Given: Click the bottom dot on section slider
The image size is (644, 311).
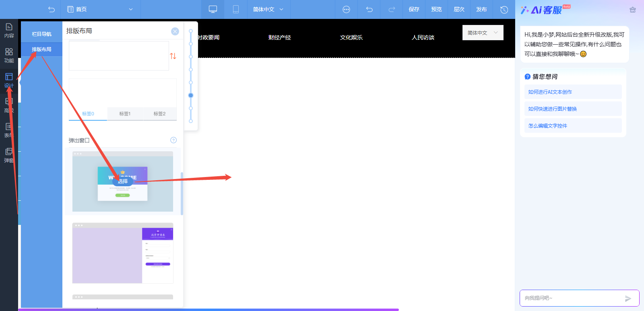Looking at the screenshot, I should click(191, 121).
